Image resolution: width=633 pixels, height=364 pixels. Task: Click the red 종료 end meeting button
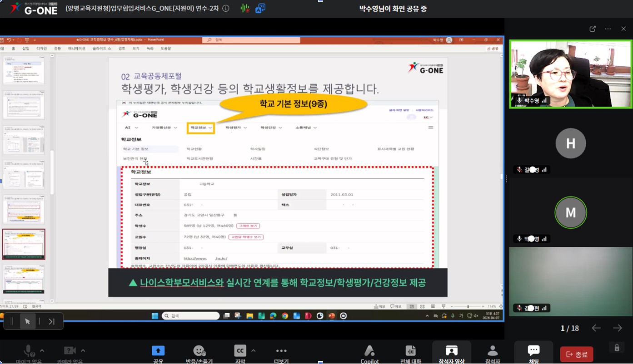576,354
